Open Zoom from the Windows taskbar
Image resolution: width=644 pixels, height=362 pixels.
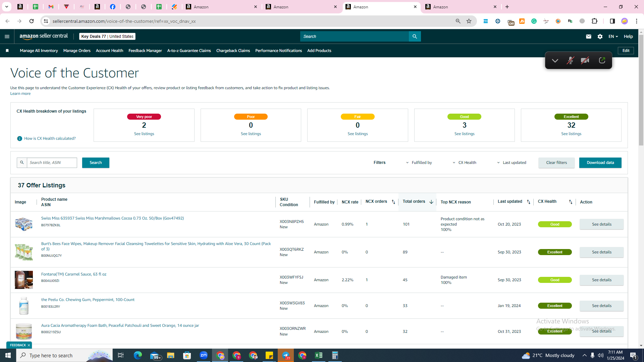click(204, 355)
